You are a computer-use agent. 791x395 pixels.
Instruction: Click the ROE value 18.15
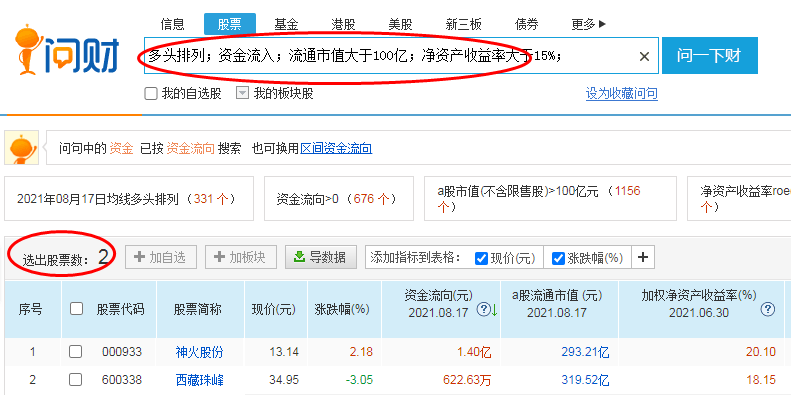[x=761, y=380]
